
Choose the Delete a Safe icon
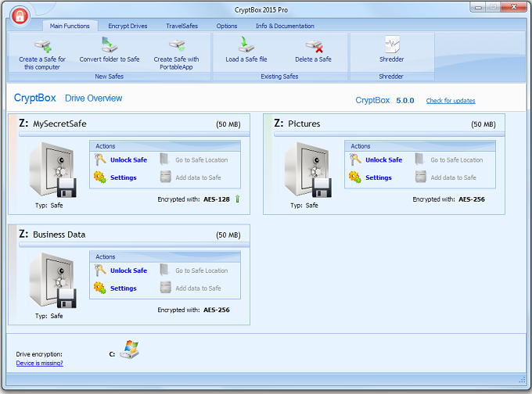click(313, 46)
